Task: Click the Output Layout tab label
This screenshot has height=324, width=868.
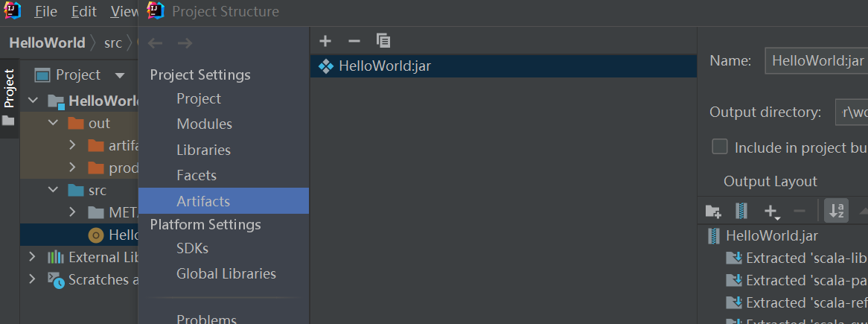Action: (770, 182)
